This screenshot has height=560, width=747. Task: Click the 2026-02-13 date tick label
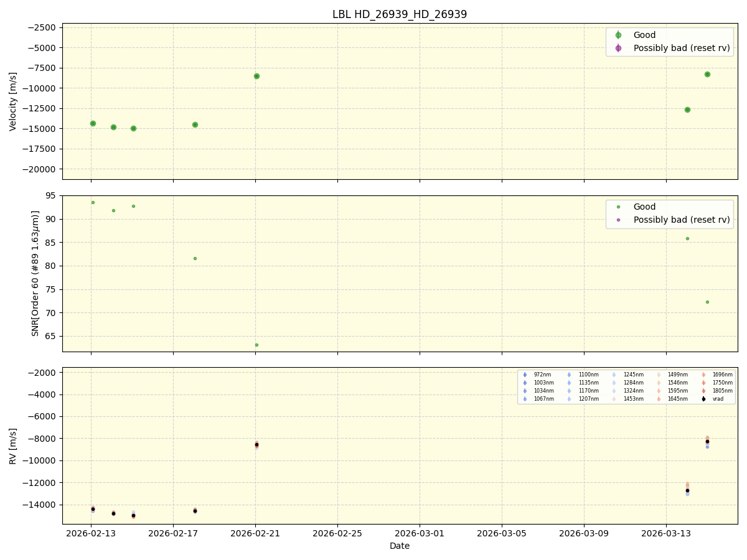tap(91, 533)
